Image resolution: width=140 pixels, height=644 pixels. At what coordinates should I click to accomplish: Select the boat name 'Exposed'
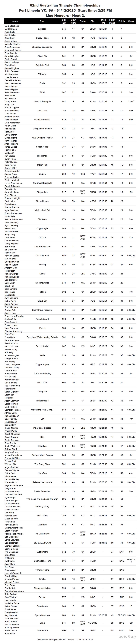tap(42, 29)
